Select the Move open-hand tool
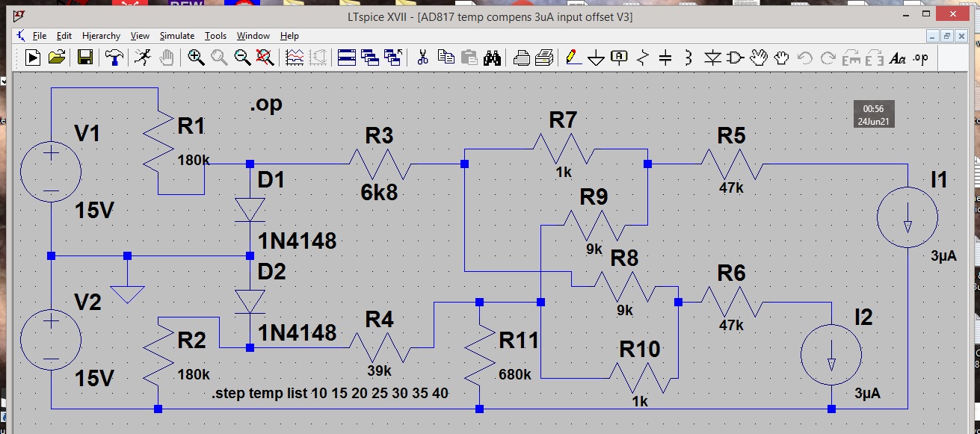 pyautogui.click(x=759, y=58)
